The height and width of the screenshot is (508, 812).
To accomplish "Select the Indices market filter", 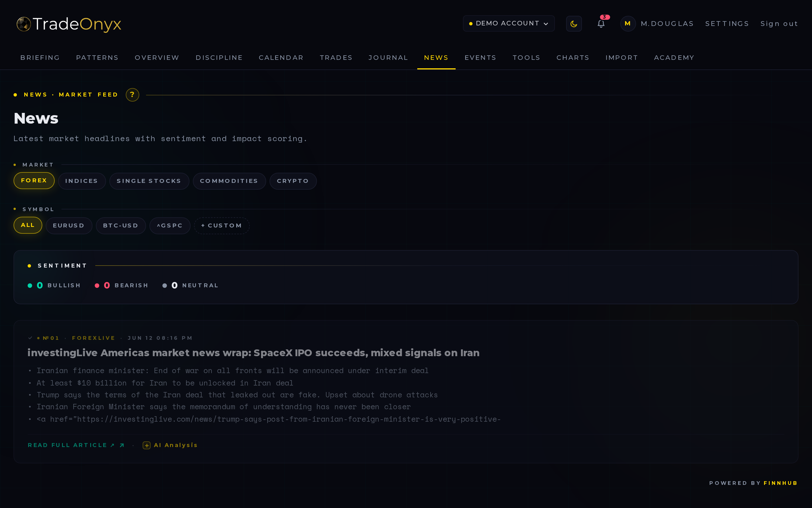I will [81, 181].
